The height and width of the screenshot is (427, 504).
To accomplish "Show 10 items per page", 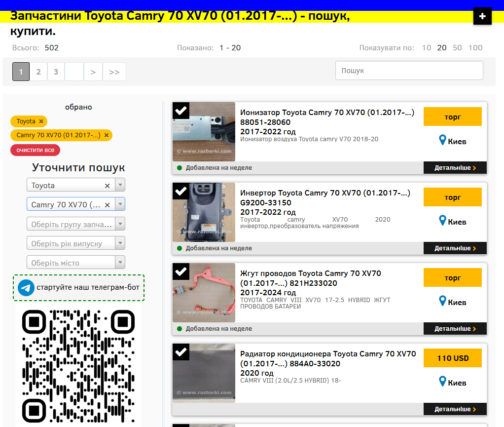I will click(426, 48).
